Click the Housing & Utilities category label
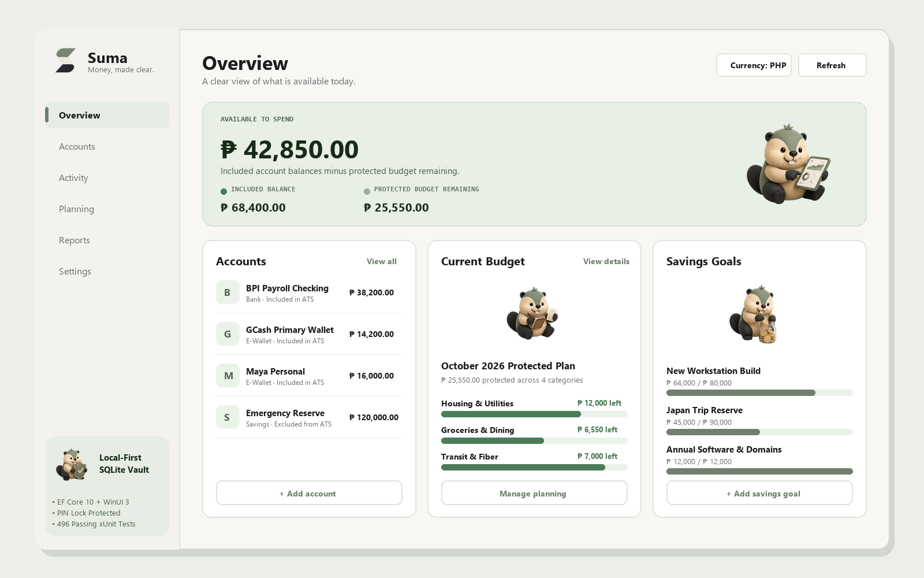 click(477, 403)
